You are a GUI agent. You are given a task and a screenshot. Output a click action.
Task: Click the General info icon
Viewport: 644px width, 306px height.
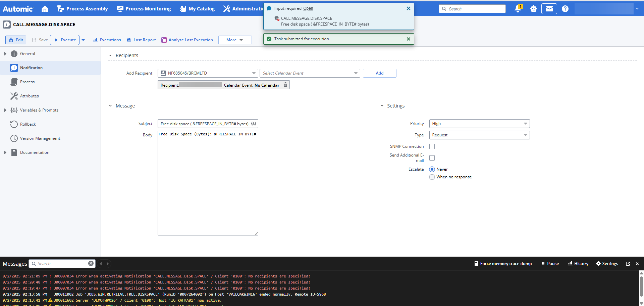(x=14, y=54)
